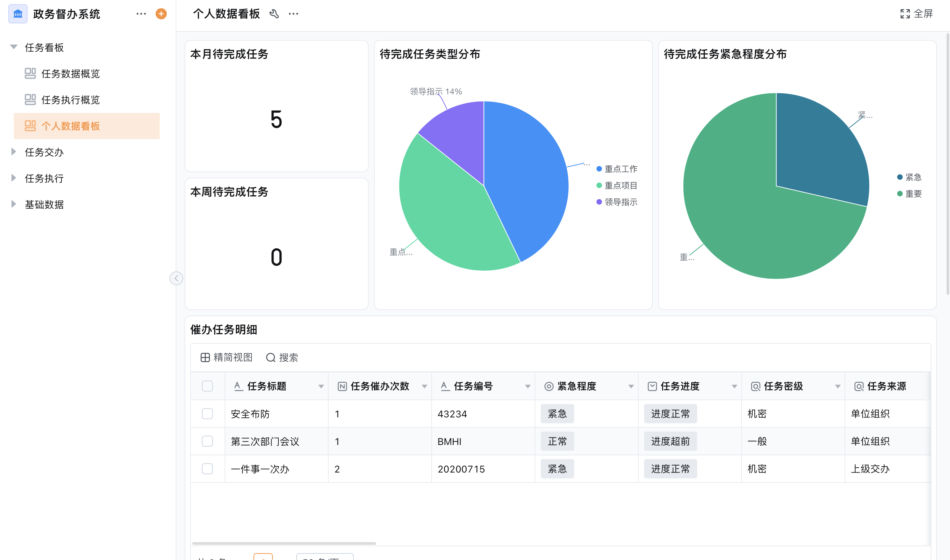Toggle 重点项目 legend in type pie chart
The height and width of the screenshot is (560, 950).
pyautogui.click(x=617, y=185)
